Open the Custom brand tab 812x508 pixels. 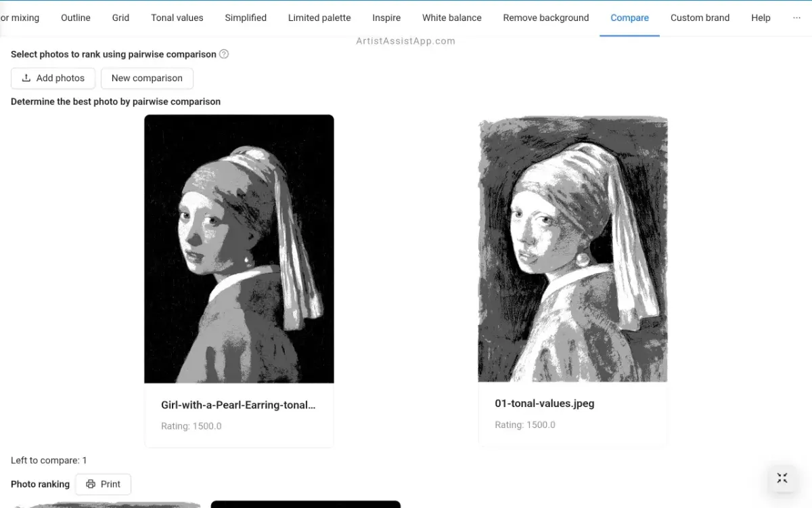(700, 18)
